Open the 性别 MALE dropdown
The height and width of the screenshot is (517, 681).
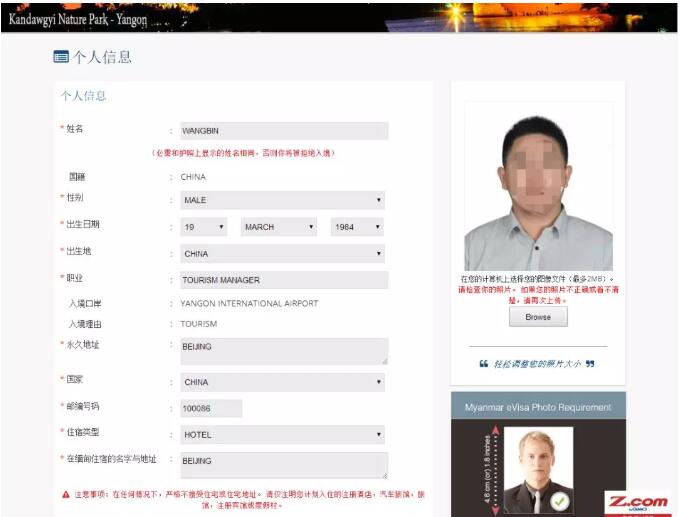[x=282, y=200]
